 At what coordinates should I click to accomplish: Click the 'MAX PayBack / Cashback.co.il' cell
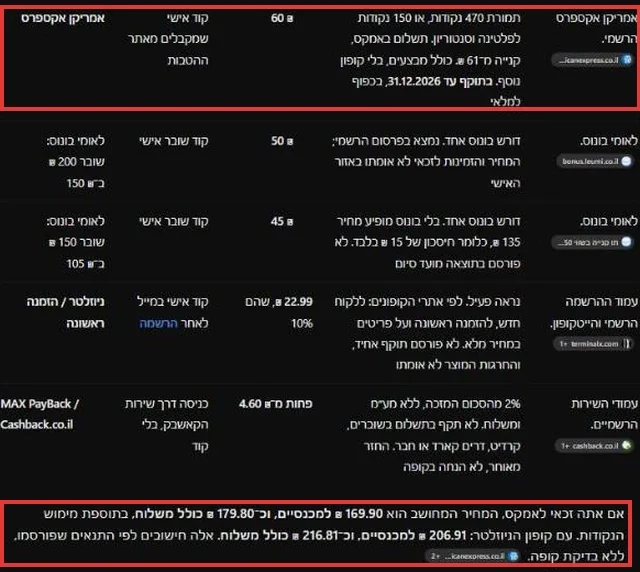40,414
